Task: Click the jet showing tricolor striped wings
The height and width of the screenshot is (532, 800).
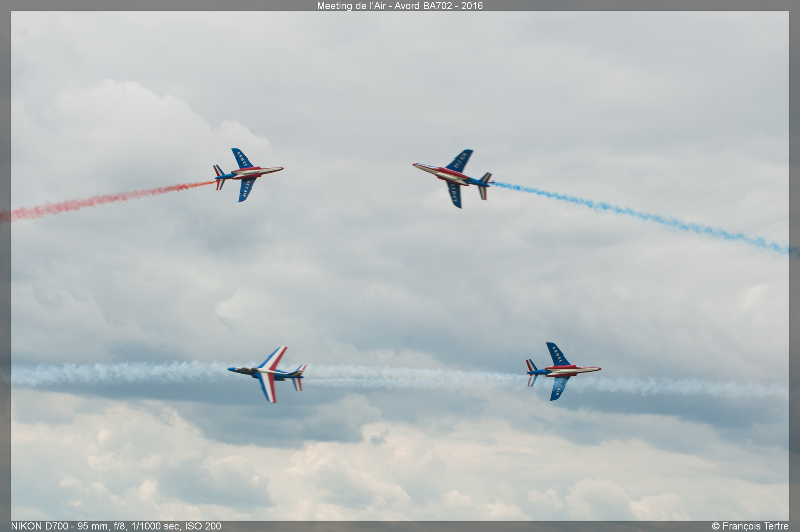Action: pyautogui.click(x=267, y=374)
